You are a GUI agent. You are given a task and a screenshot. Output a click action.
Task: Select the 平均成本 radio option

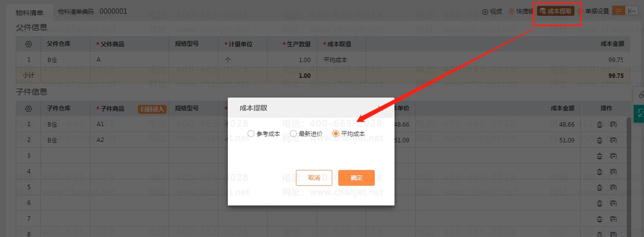pos(349,134)
